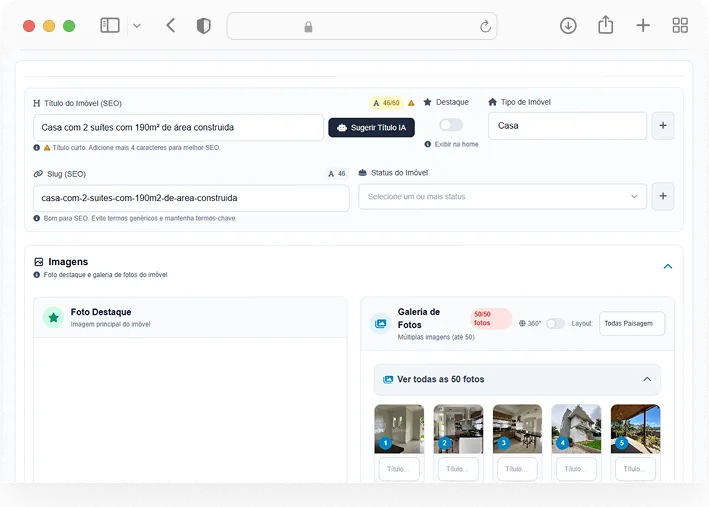Image resolution: width=709 pixels, height=507 pixels.
Task: Click the Título field under photo 1
Action: [x=399, y=469]
